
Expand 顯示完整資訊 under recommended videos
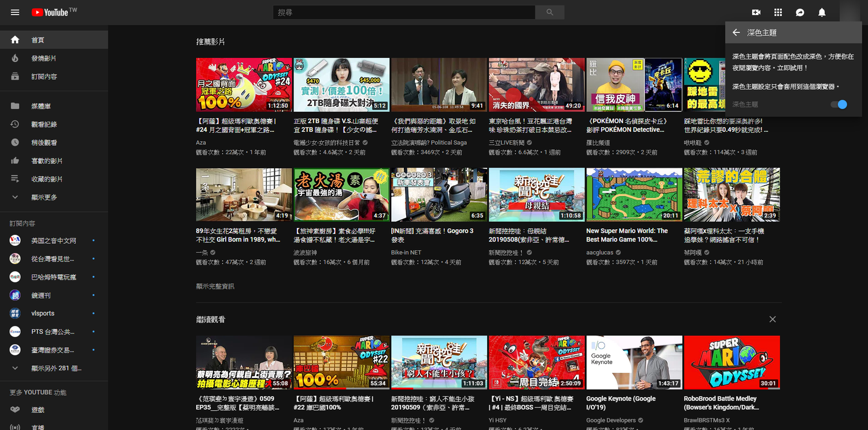(215, 286)
